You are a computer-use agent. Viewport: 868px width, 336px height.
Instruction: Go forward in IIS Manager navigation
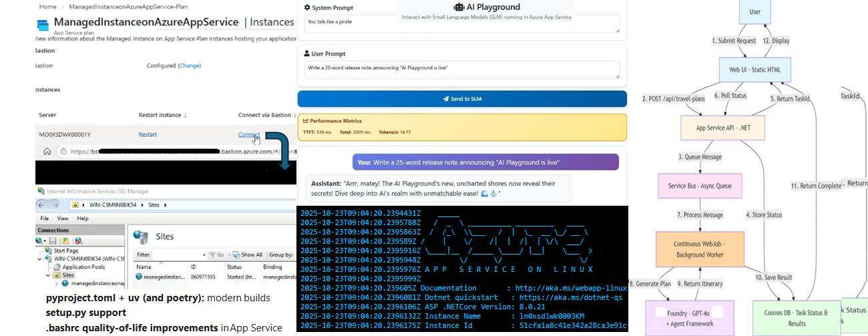55,205
